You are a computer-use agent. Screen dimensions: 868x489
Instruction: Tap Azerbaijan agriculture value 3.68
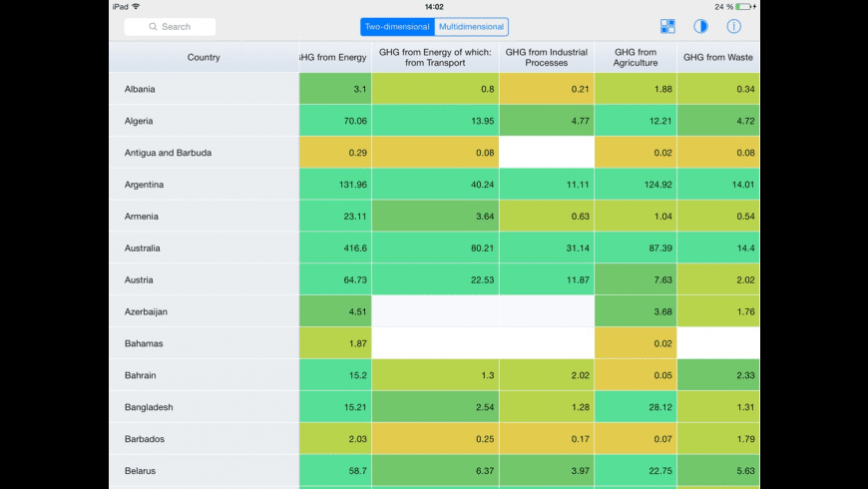pyautogui.click(x=636, y=311)
